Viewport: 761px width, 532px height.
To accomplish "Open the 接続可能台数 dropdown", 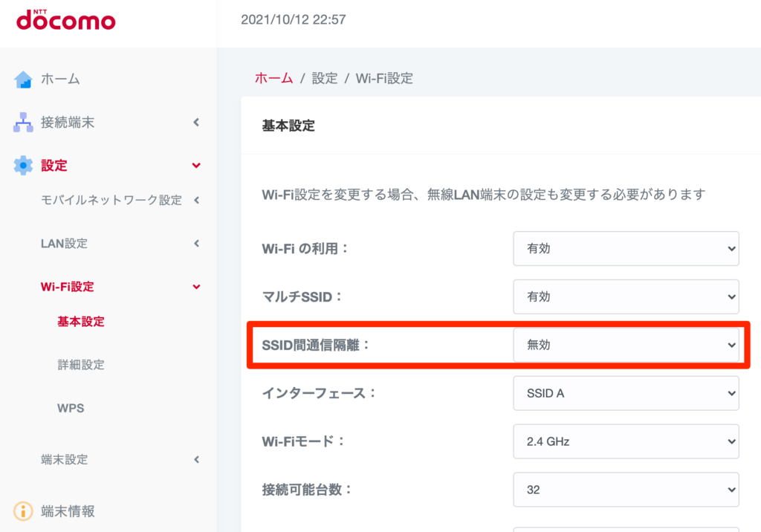I will (x=626, y=490).
